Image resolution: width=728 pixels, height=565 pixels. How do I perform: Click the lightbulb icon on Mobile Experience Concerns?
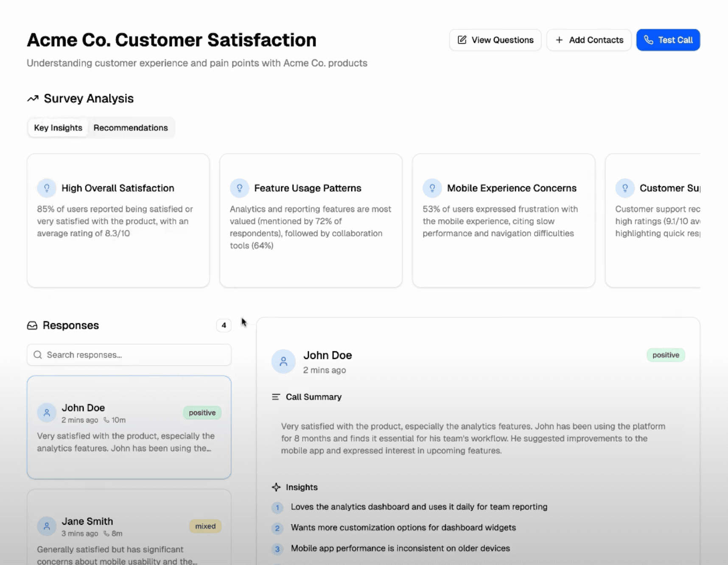[432, 188]
